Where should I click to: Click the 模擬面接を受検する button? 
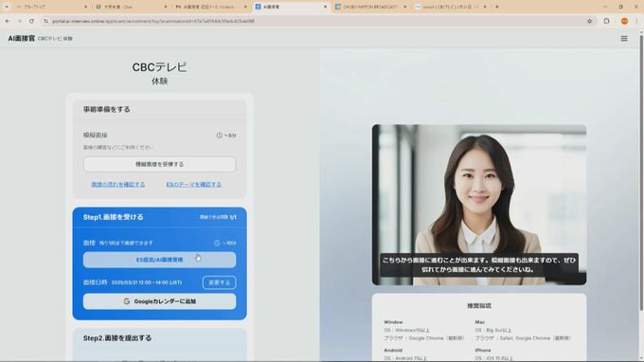pos(159,164)
